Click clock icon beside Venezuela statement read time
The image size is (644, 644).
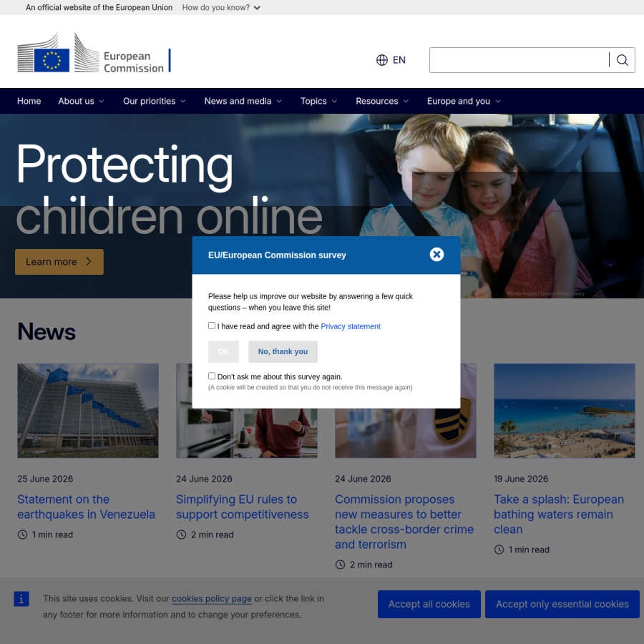point(22,535)
